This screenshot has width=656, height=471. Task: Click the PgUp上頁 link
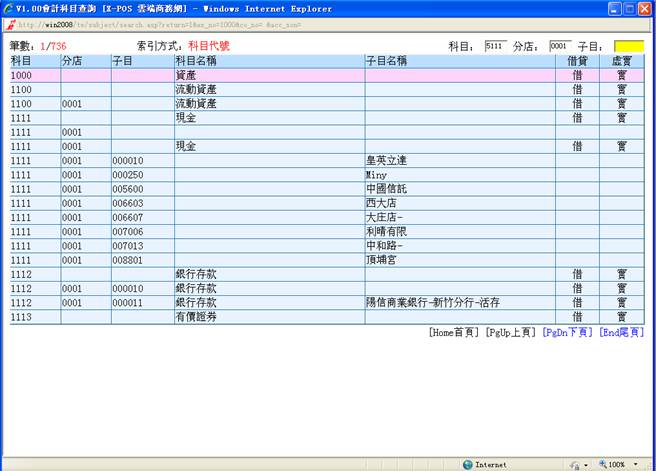coord(510,332)
